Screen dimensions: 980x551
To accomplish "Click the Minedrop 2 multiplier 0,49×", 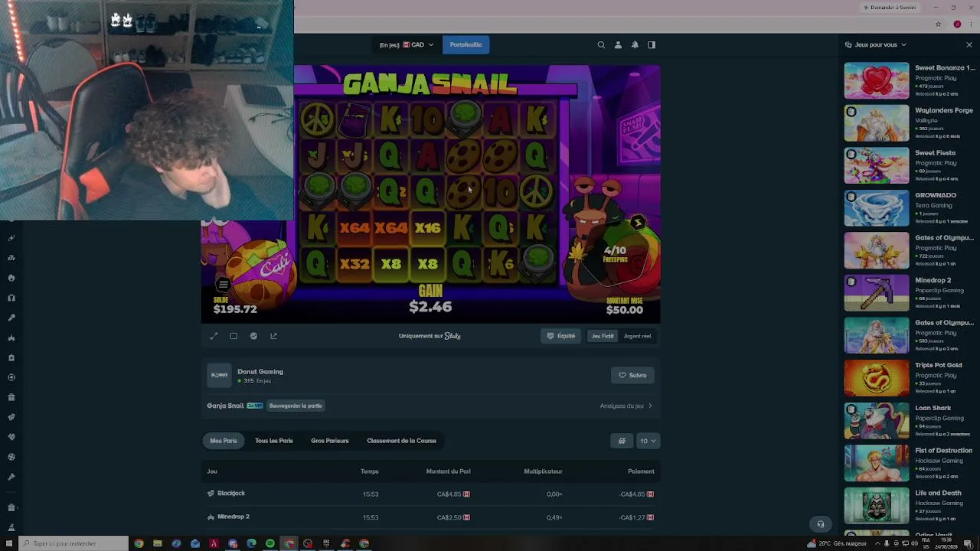I will coord(554,517).
